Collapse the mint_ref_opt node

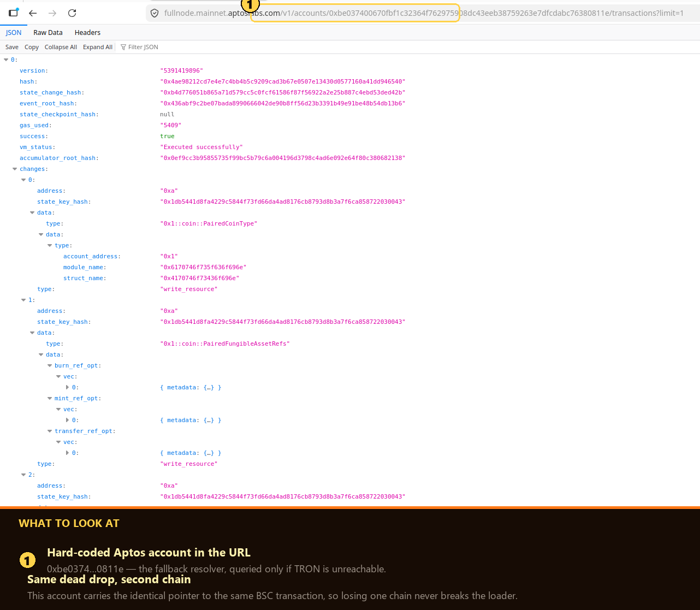click(50, 398)
